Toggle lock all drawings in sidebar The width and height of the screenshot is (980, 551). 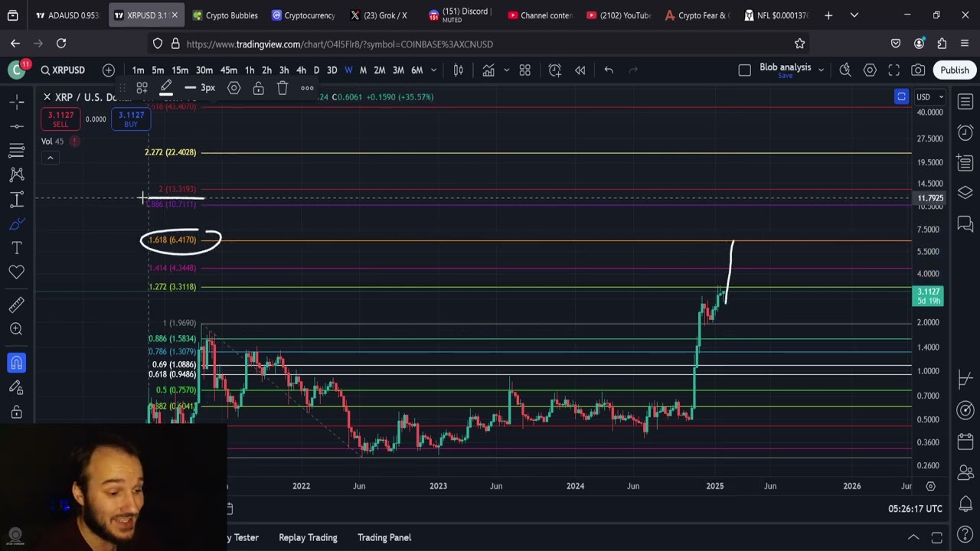[x=17, y=412]
